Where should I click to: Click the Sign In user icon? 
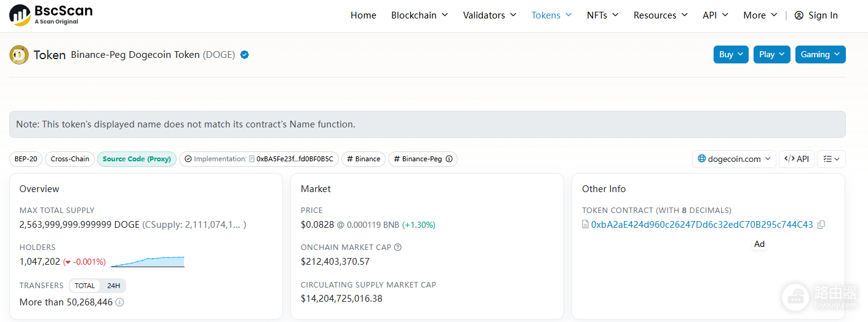[798, 15]
